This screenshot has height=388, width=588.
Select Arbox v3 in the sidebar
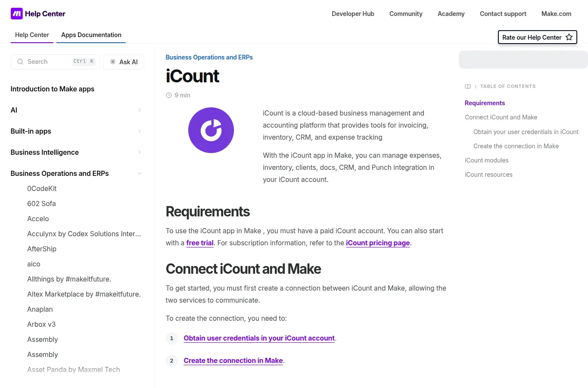click(41, 324)
